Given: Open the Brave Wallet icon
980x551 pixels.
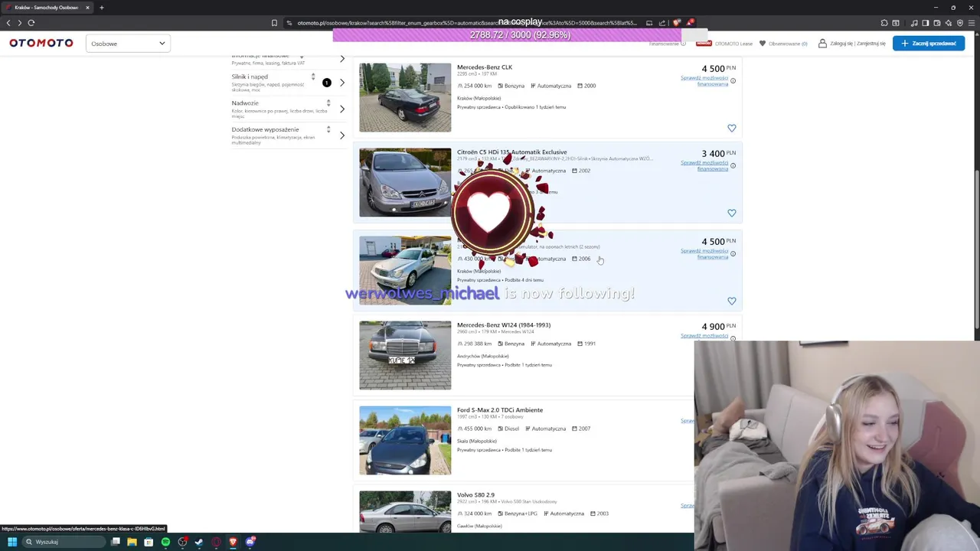Looking at the screenshot, I should [936, 23].
